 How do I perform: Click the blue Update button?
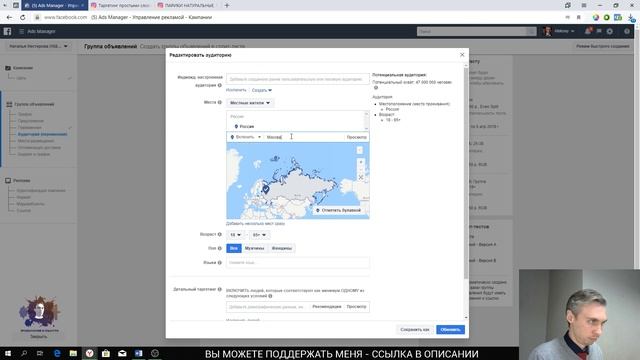click(450, 329)
